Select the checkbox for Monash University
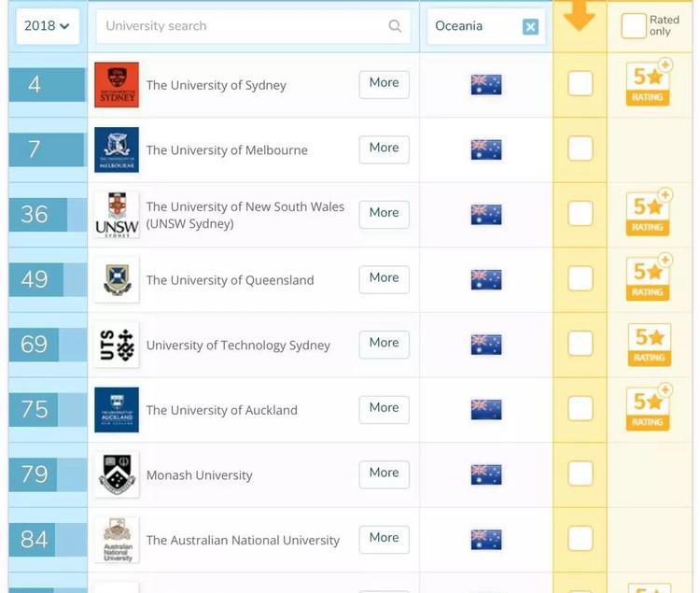700x593 pixels. coord(580,473)
